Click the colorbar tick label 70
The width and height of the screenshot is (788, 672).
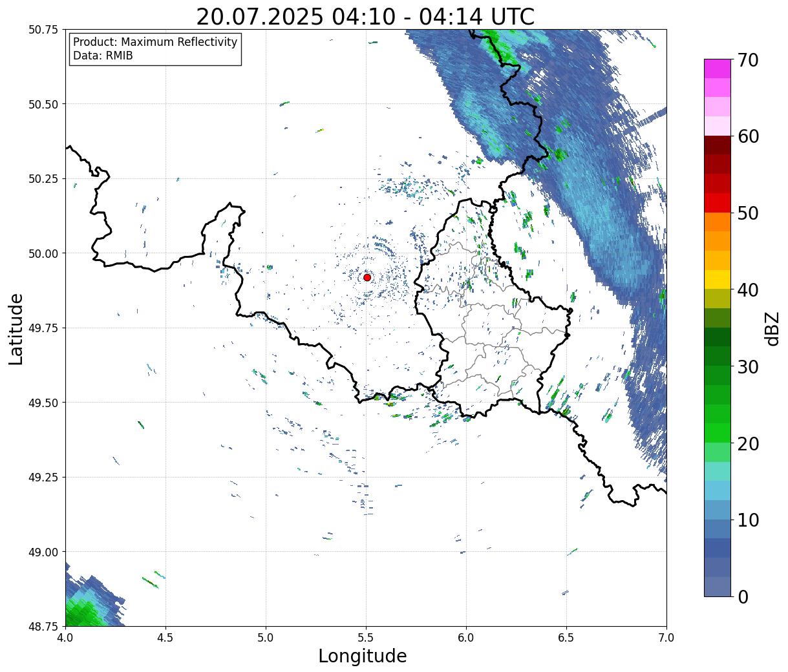(748, 60)
